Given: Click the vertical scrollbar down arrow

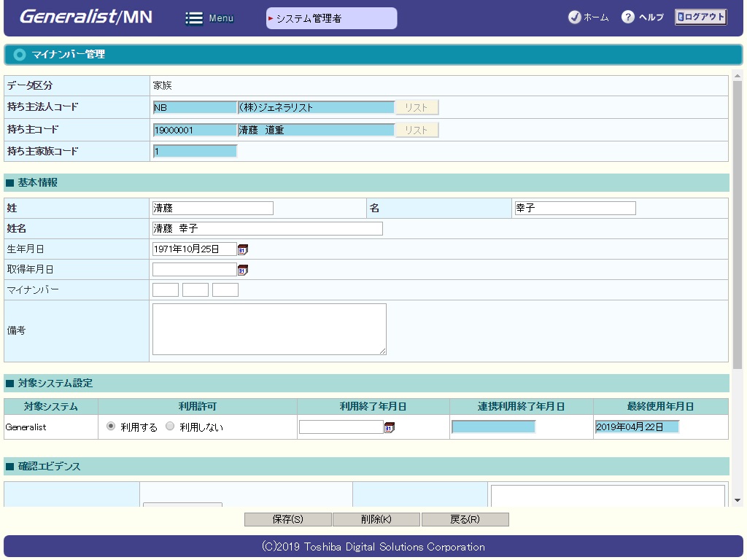Looking at the screenshot, I should [737, 500].
